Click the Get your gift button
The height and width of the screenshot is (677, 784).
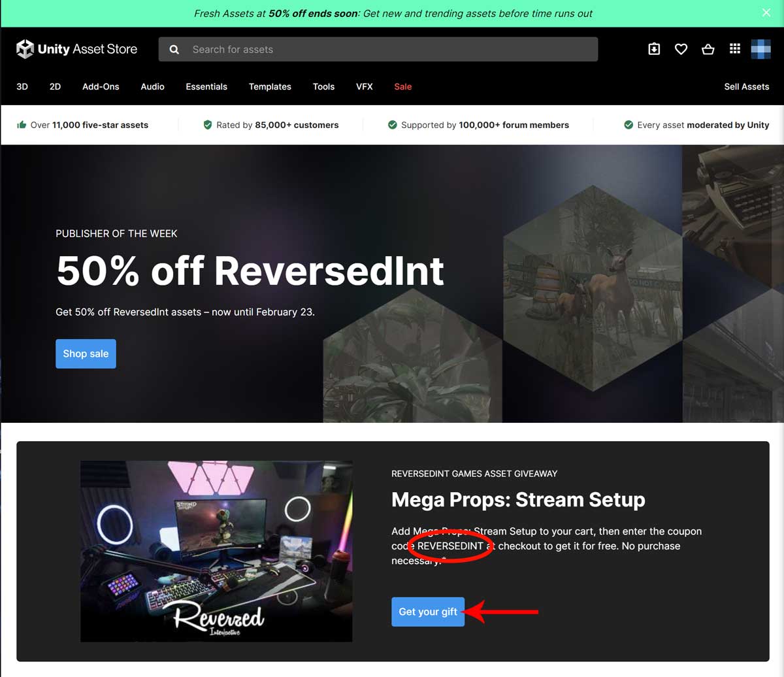pos(428,612)
